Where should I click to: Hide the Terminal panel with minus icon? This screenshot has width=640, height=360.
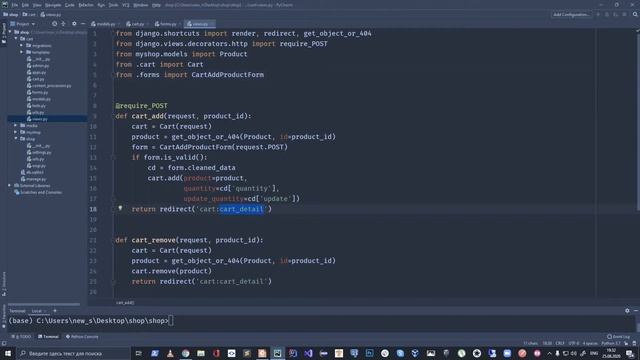point(636,311)
